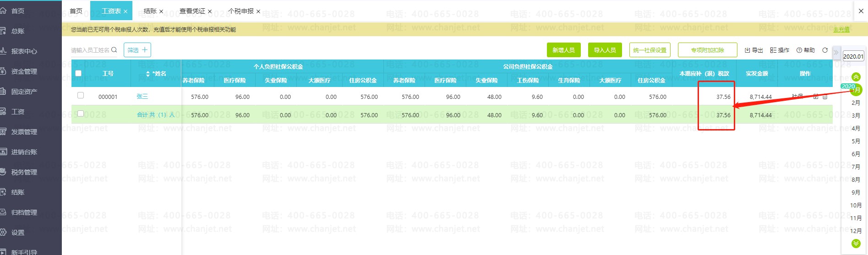Viewport: 868px width, 255px height.
Task: Click employee number 000001
Action: point(108,97)
